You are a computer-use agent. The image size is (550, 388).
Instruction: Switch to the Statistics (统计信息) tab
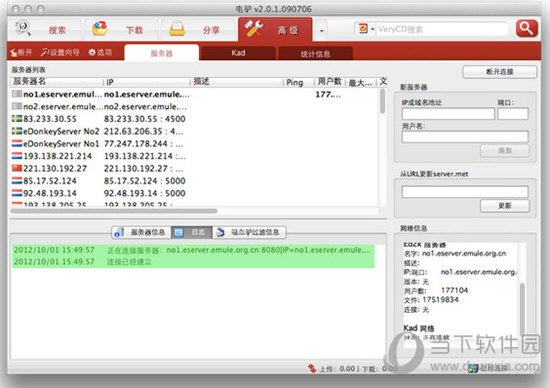pos(315,54)
